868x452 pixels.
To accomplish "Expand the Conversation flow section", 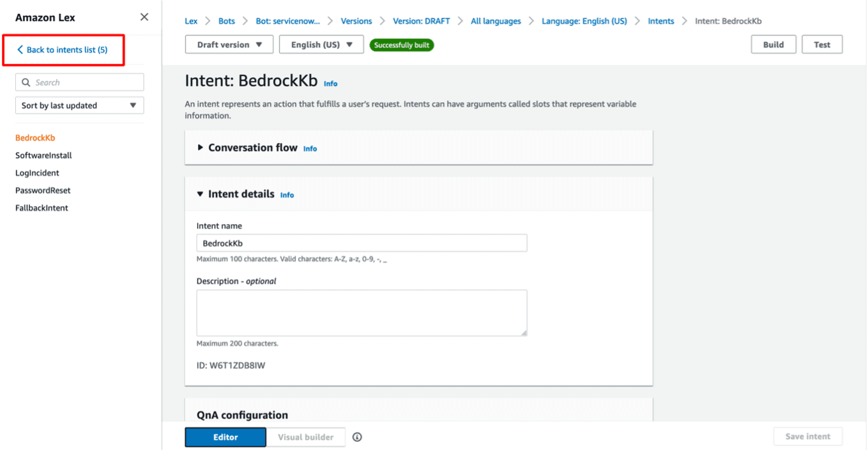I will point(201,147).
